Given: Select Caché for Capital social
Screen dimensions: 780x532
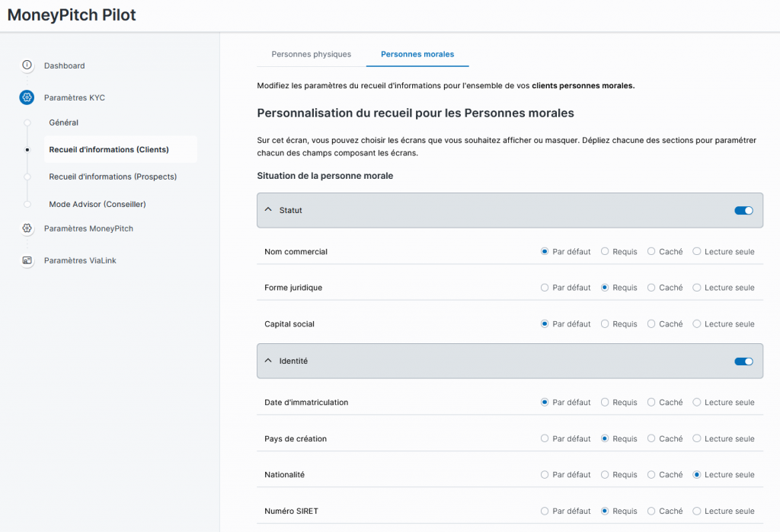Looking at the screenshot, I should (651, 323).
